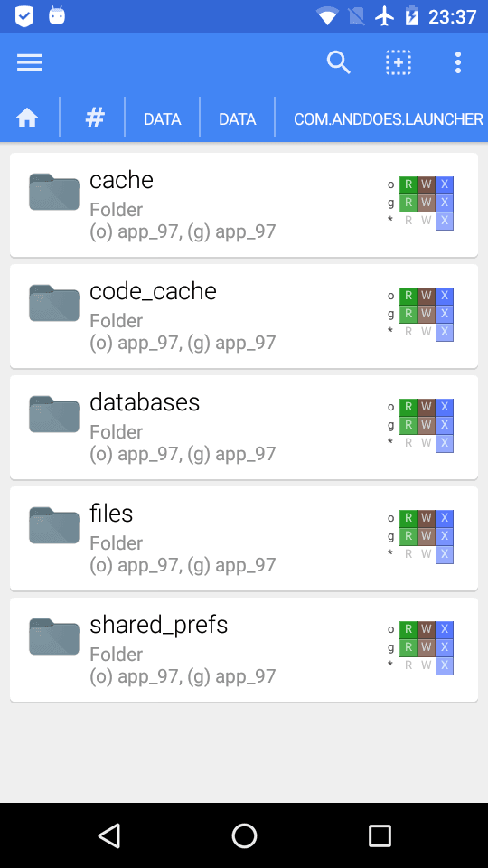
Task: Go to home breadcrumb icon
Action: click(27, 118)
